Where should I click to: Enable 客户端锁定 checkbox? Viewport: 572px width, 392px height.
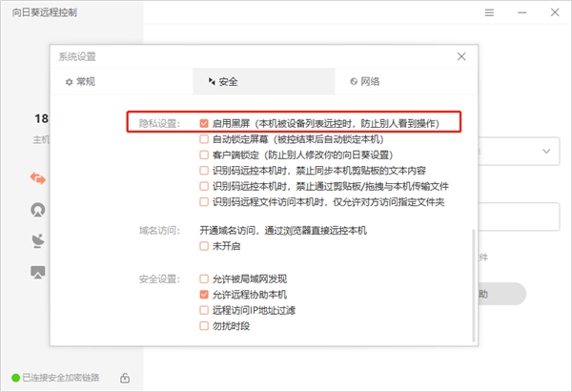(x=204, y=155)
